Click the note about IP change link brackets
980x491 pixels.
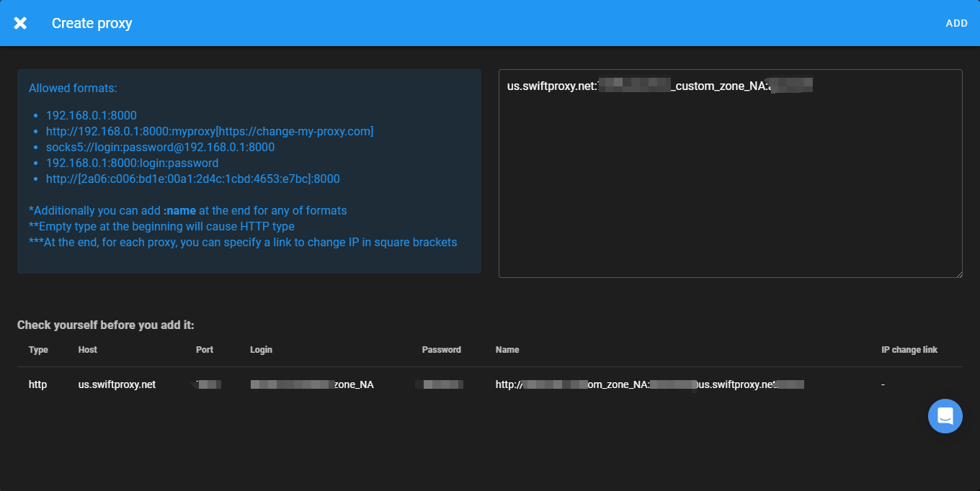click(x=243, y=242)
